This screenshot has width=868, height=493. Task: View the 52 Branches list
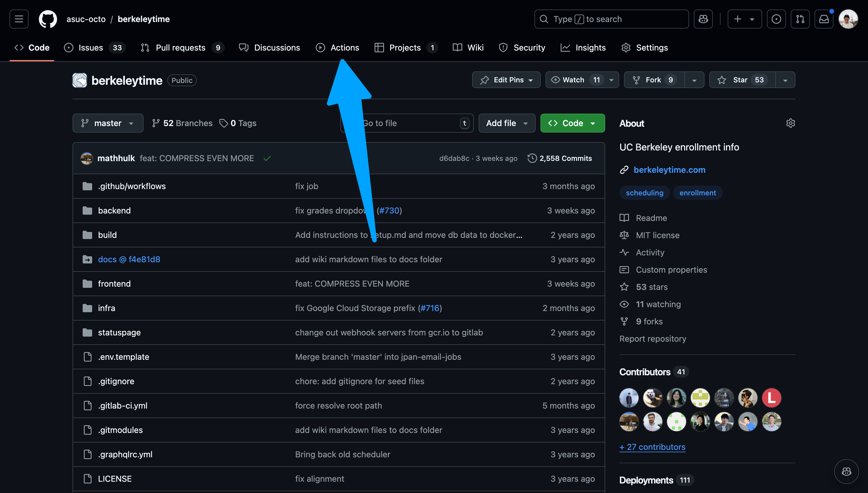[x=182, y=123]
